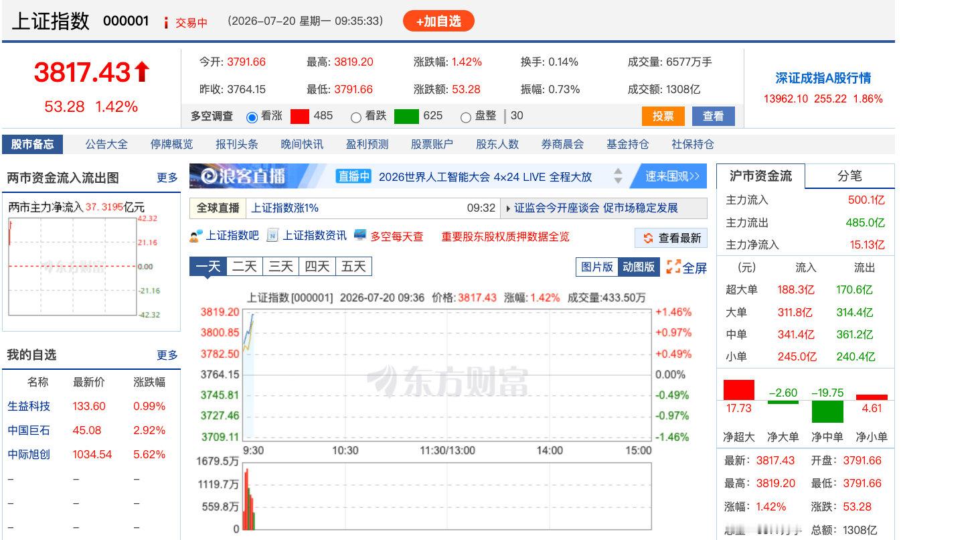Open 盈利预测 in the menu bar
Image resolution: width=980 pixels, height=540 pixels.
[x=367, y=144]
